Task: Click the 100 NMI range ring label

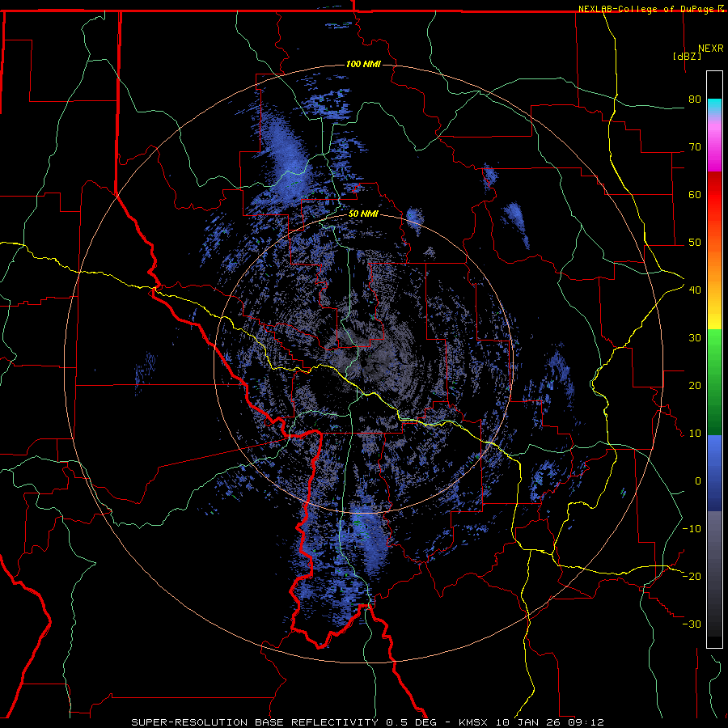Action: [363, 64]
